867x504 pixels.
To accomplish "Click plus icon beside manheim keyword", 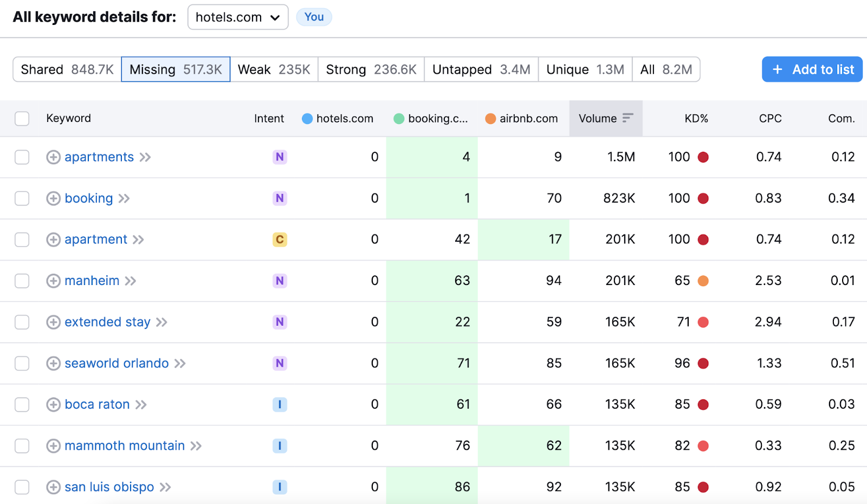I will [53, 281].
